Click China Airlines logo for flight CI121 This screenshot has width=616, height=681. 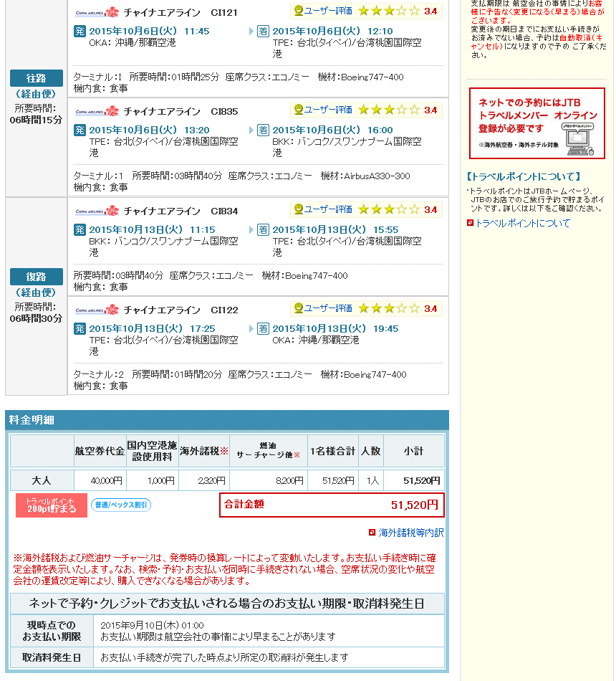tap(97, 12)
